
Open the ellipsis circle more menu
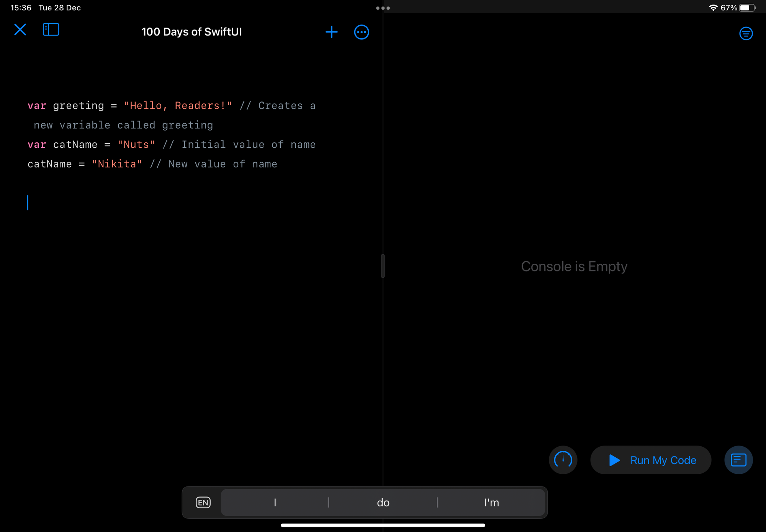click(362, 32)
